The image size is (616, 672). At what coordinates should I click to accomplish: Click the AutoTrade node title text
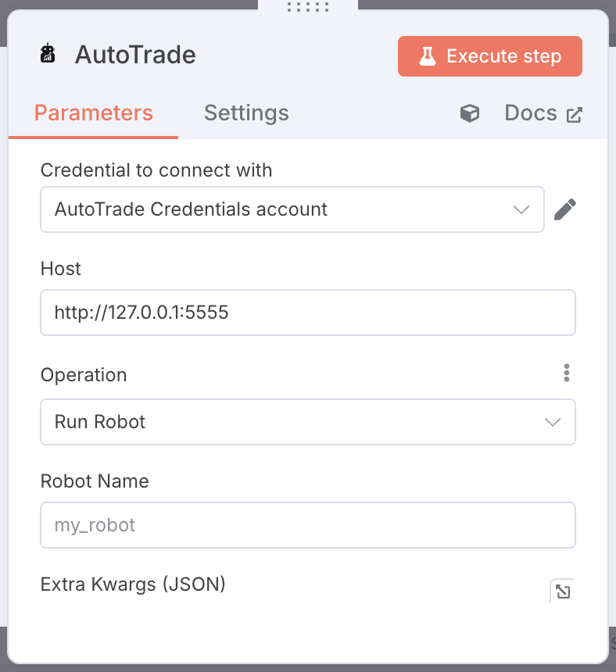point(135,55)
